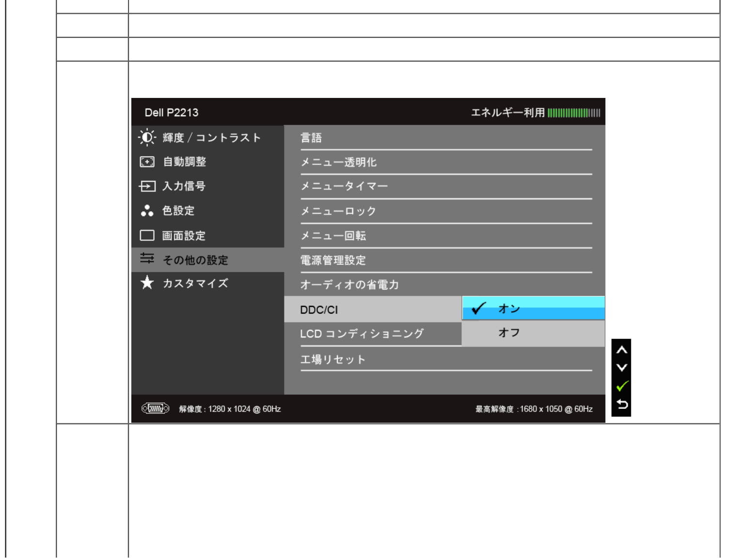Click the 解像度 : 1280 x 1024 @ 60Hz text

[x=230, y=409]
